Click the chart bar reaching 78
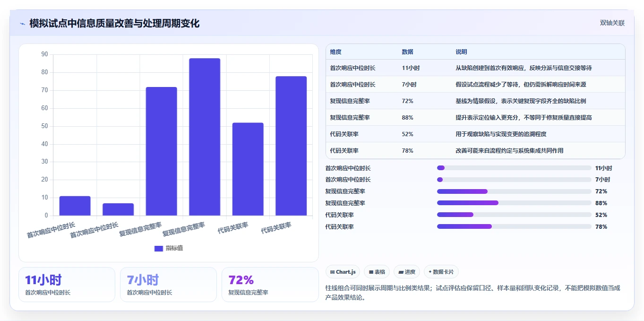 point(291,146)
